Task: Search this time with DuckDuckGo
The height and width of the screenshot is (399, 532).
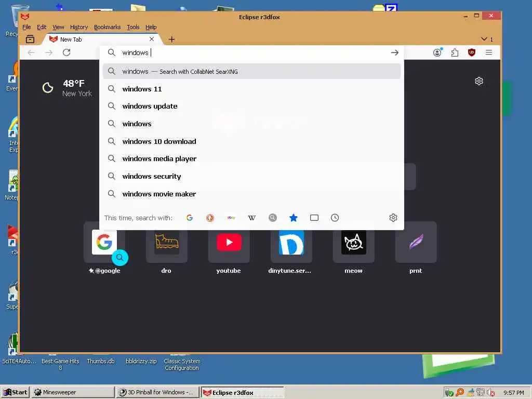Action: [210, 218]
